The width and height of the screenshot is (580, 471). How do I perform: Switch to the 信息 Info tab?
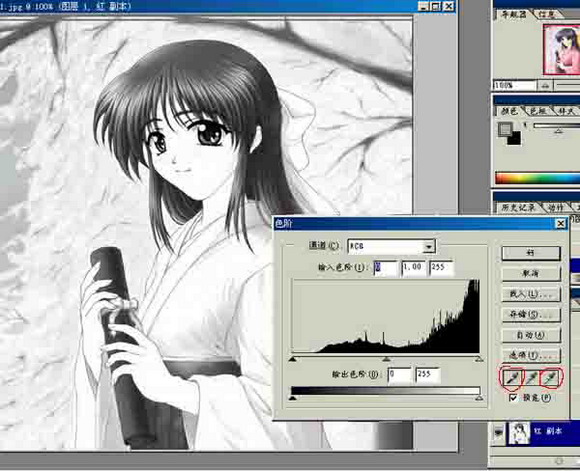547,14
